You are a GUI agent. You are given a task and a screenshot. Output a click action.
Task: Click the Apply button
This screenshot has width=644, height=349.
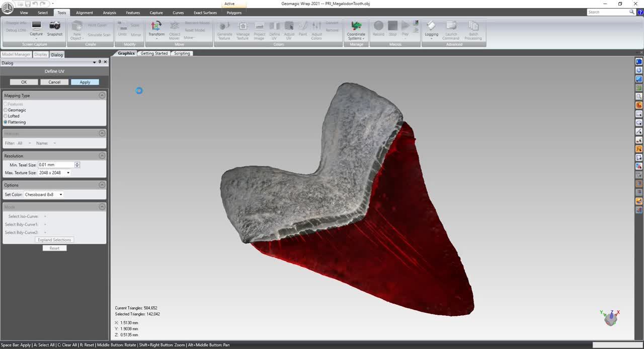pos(85,82)
